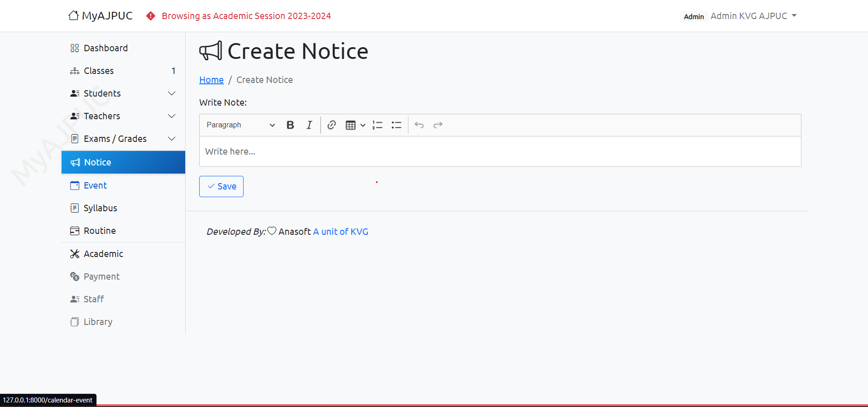Viewport: 868px width, 407px height.
Task: Insert a numbered list
Action: point(377,125)
